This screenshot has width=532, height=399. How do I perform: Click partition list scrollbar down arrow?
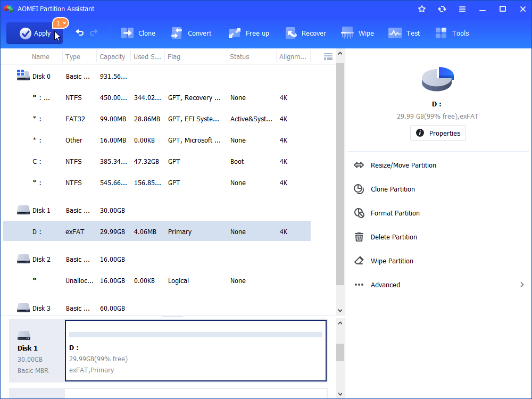tap(340, 311)
